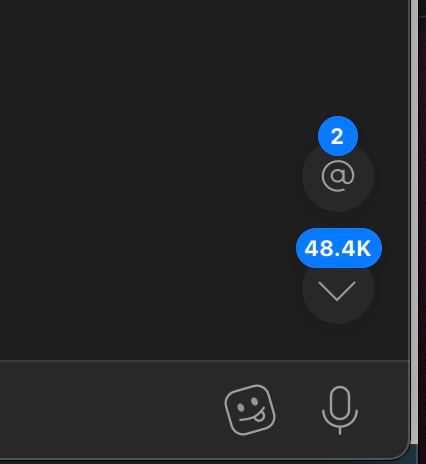The height and width of the screenshot is (464, 426).
Task: Click the blue mention counter badge showing 2
Action: pyautogui.click(x=338, y=136)
